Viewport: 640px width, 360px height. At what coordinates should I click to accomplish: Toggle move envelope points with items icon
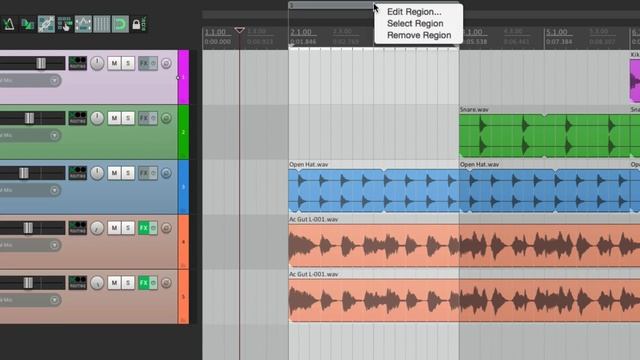click(83, 24)
